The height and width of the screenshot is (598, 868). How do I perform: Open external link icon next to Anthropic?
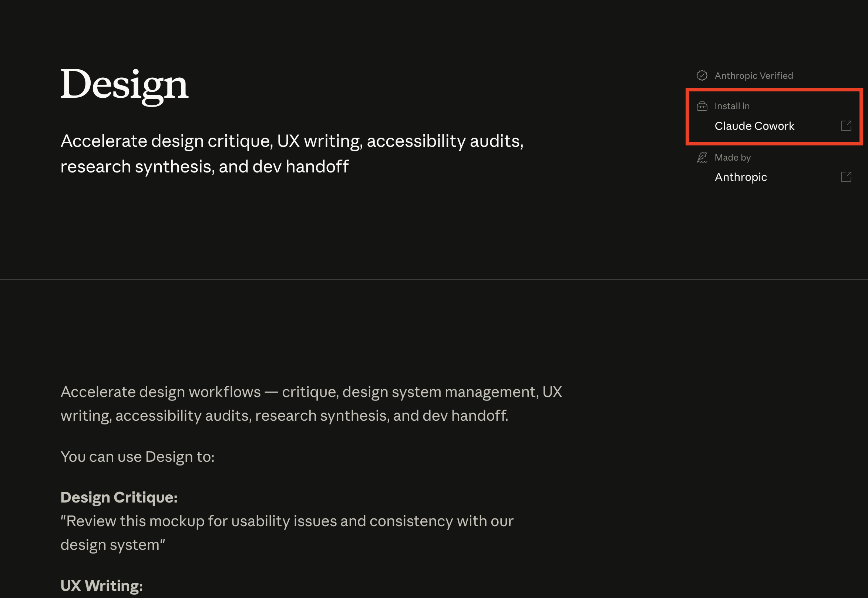pyautogui.click(x=846, y=177)
